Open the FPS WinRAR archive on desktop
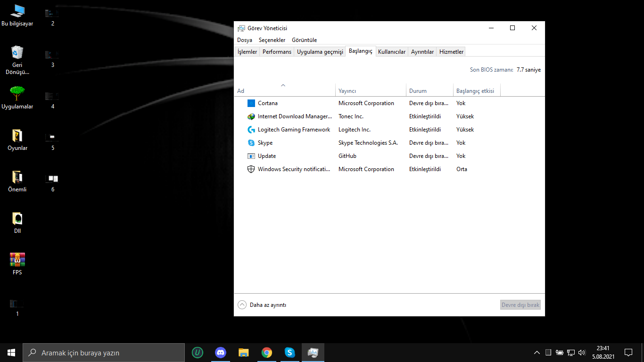Image resolution: width=644 pixels, height=362 pixels. coord(17,259)
